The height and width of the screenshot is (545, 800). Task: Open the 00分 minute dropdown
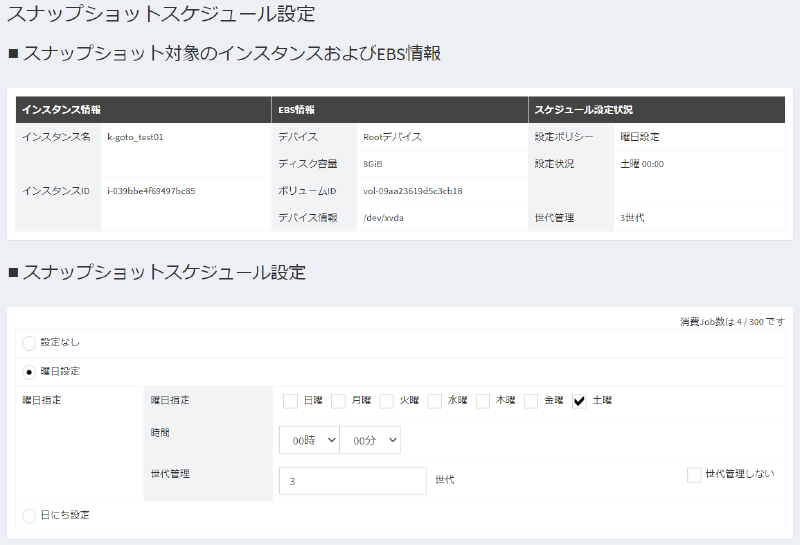tap(370, 440)
